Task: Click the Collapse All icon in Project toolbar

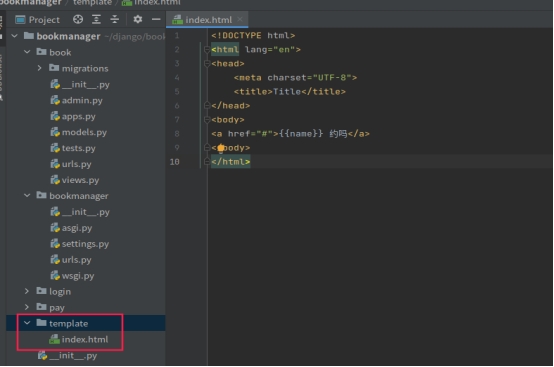Action: [114, 19]
